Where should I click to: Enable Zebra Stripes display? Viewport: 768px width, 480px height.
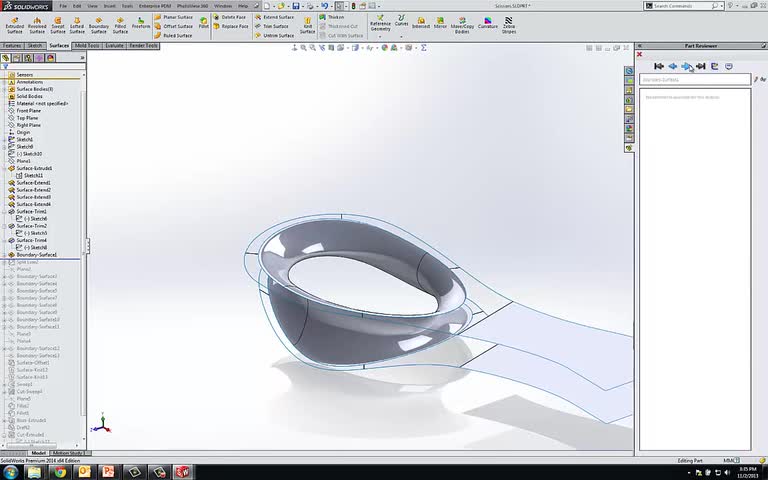pyautogui.click(x=509, y=24)
